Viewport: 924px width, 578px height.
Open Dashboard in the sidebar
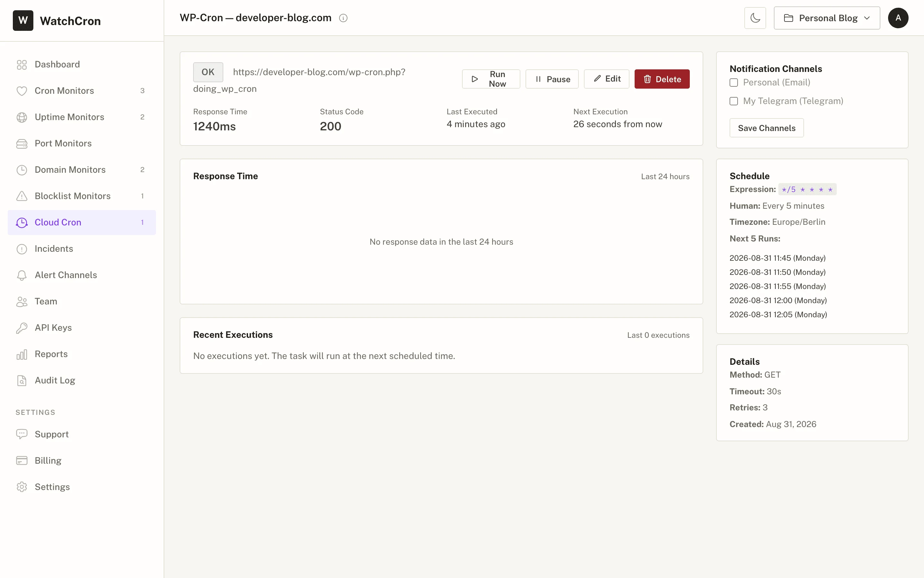point(82,65)
